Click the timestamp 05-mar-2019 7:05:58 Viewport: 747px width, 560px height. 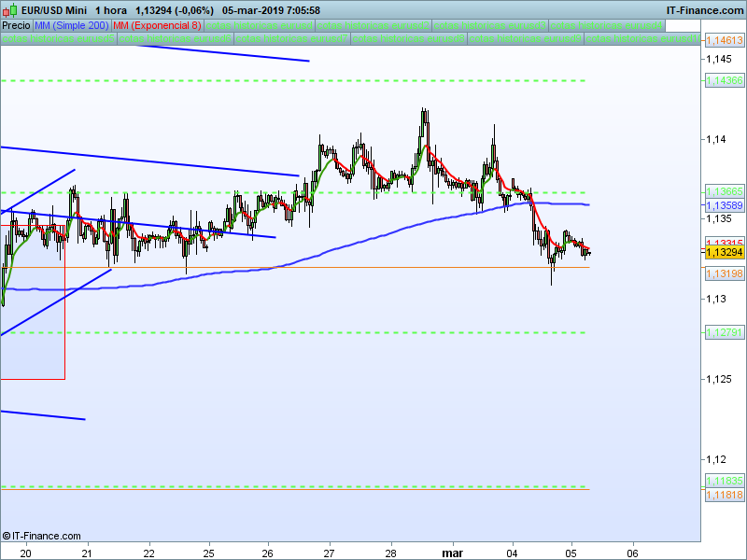click(271, 10)
